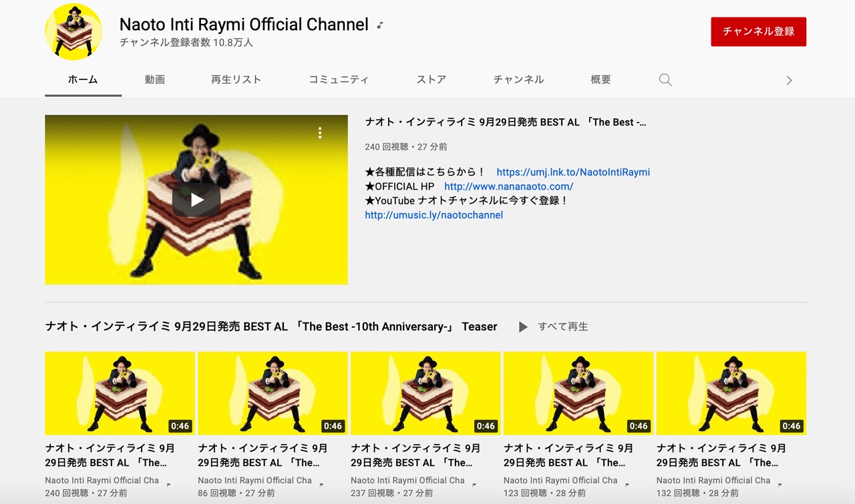Click music note badge beside channel name
The height and width of the screenshot is (504, 855).
[x=380, y=25]
